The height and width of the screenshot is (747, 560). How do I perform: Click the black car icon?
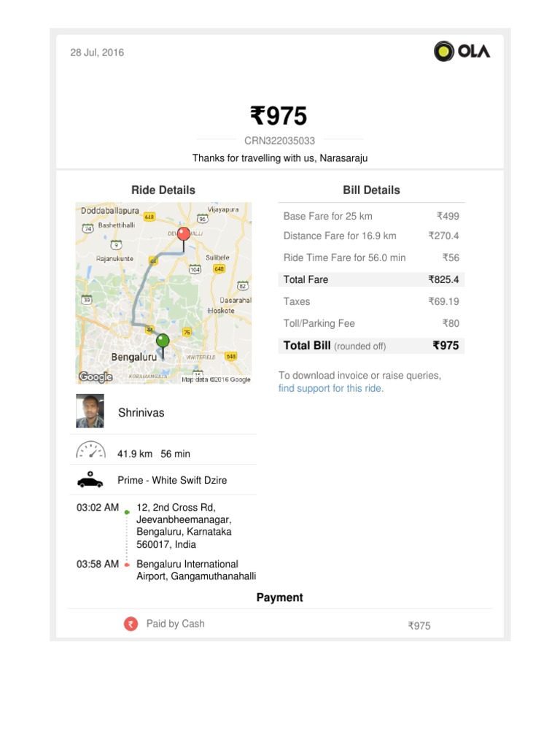coord(90,481)
